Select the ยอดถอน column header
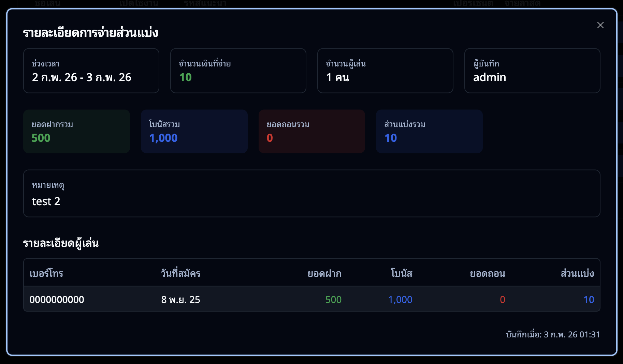Screen dimensions: 623x364 (x=487, y=273)
